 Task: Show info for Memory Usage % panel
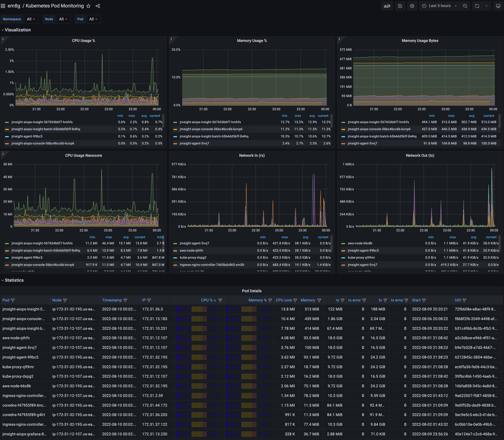[171, 39]
